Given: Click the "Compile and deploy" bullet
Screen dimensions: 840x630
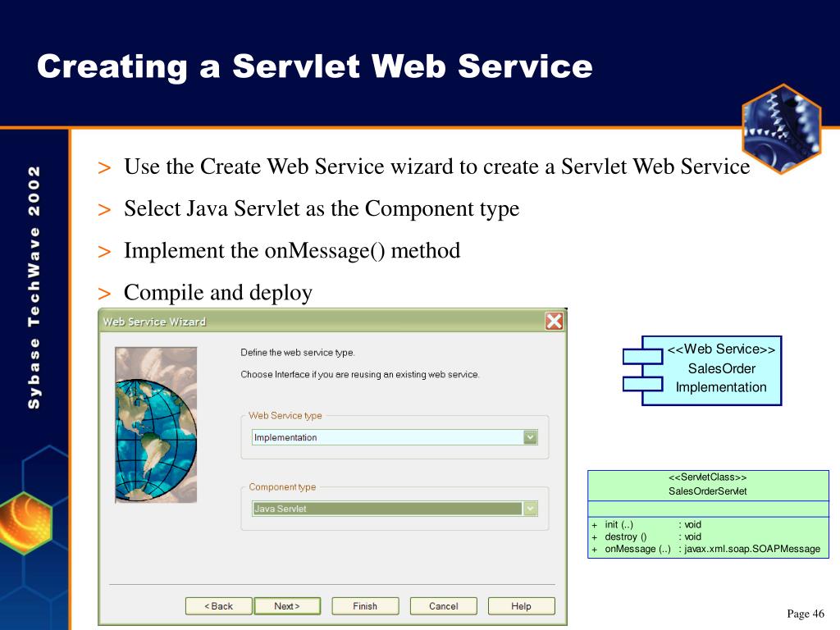Looking at the screenshot, I should point(218,293).
